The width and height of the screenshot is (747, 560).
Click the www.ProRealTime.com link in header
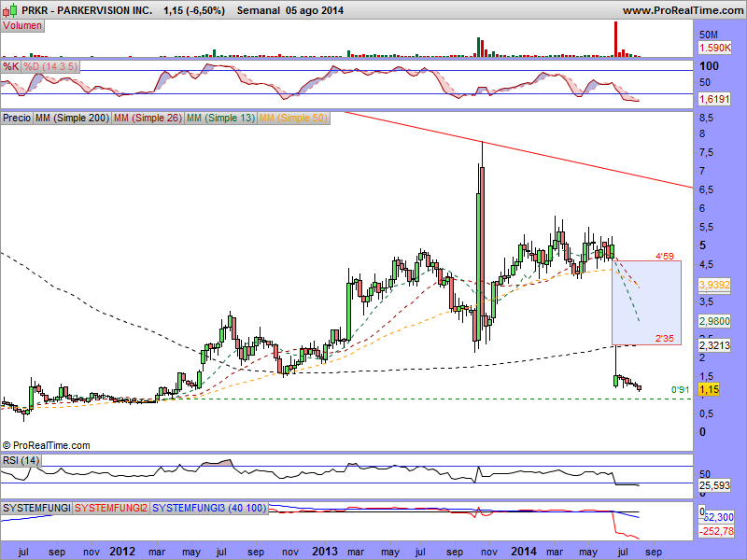tap(683, 10)
